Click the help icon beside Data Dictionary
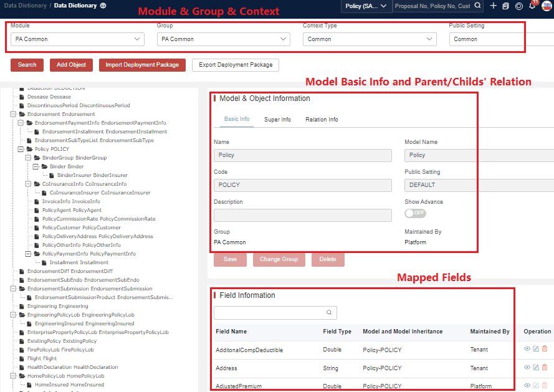Image resolution: width=554 pixels, height=392 pixels. [x=103, y=6]
